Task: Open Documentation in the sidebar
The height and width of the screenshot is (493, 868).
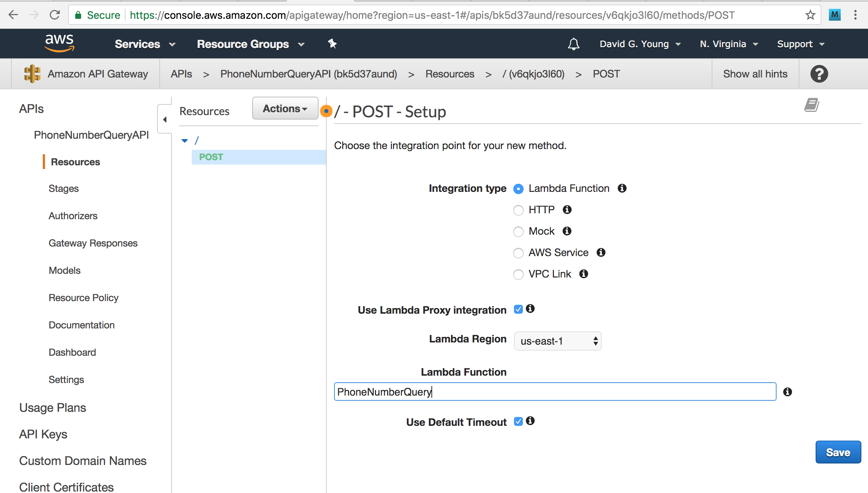Action: 81,325
